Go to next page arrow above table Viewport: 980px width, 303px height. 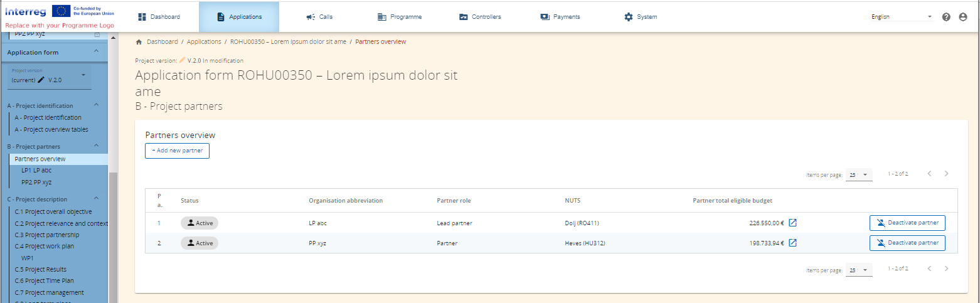[946, 174]
